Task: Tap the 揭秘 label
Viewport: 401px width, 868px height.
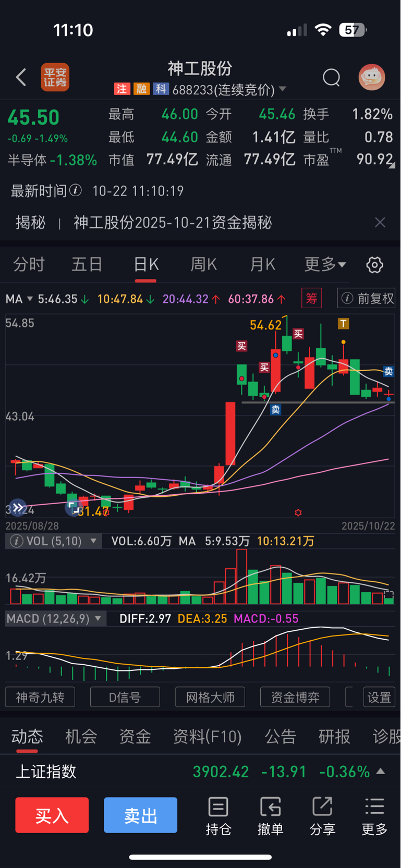Action: (31, 223)
